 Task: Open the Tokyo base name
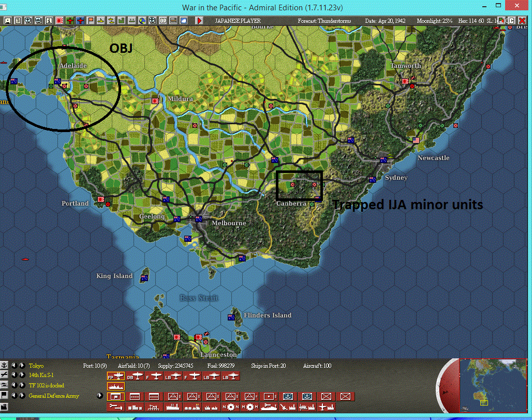tap(36, 366)
